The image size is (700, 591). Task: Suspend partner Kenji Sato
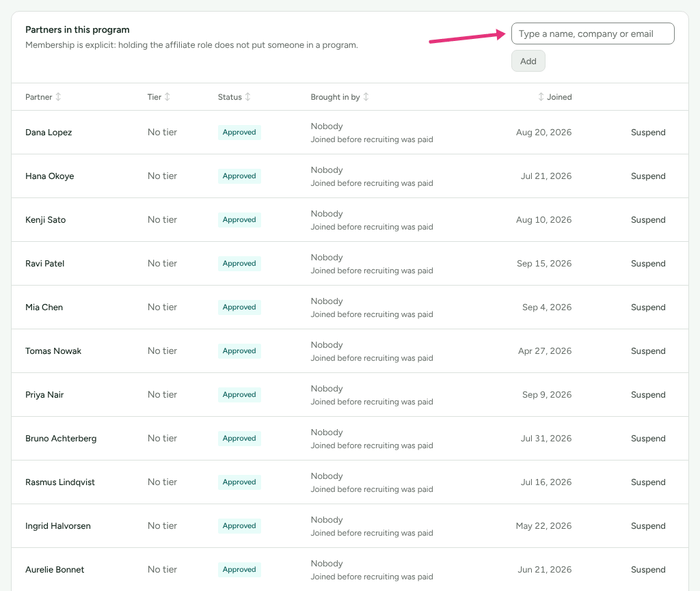(648, 220)
